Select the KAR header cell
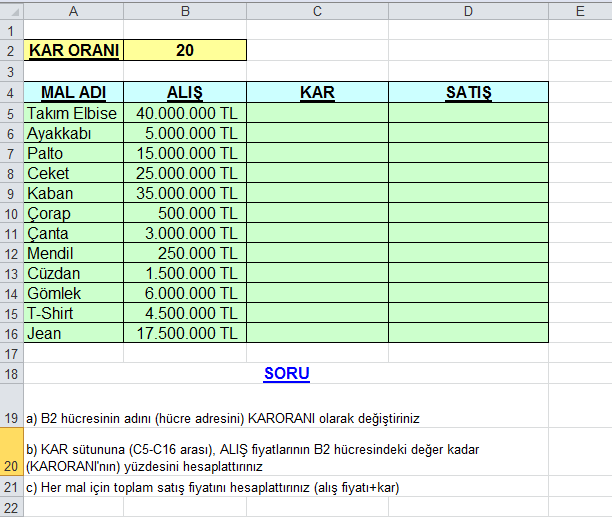The height and width of the screenshot is (517, 612). tap(316, 92)
